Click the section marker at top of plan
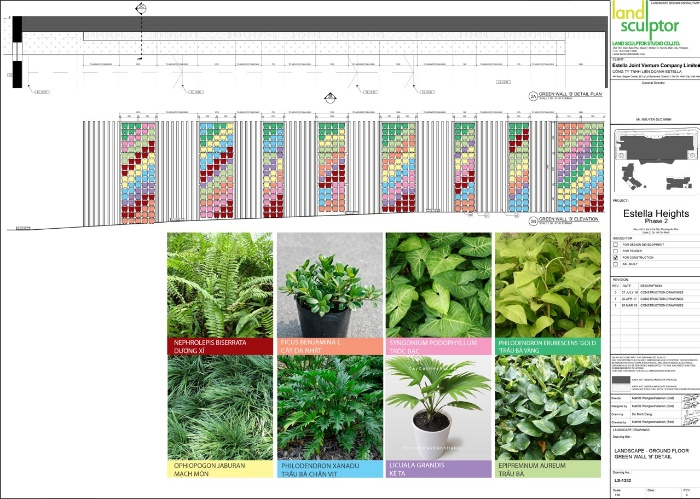 pyautogui.click(x=140, y=8)
